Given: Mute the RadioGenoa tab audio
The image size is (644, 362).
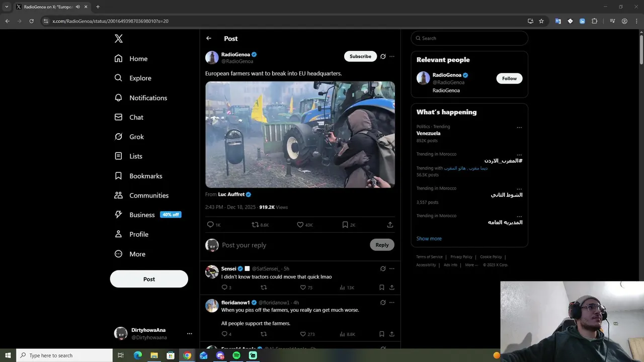Looking at the screenshot, I should pyautogui.click(x=77, y=7).
